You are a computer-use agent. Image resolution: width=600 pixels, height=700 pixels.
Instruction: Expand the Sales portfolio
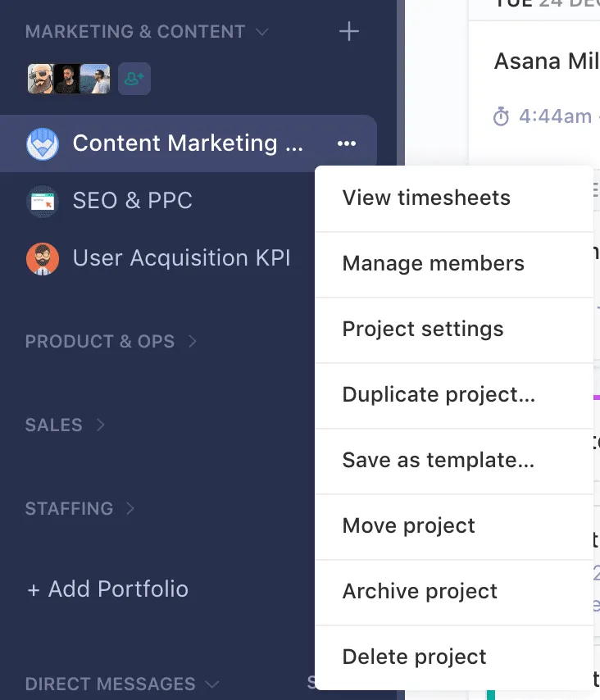101,425
